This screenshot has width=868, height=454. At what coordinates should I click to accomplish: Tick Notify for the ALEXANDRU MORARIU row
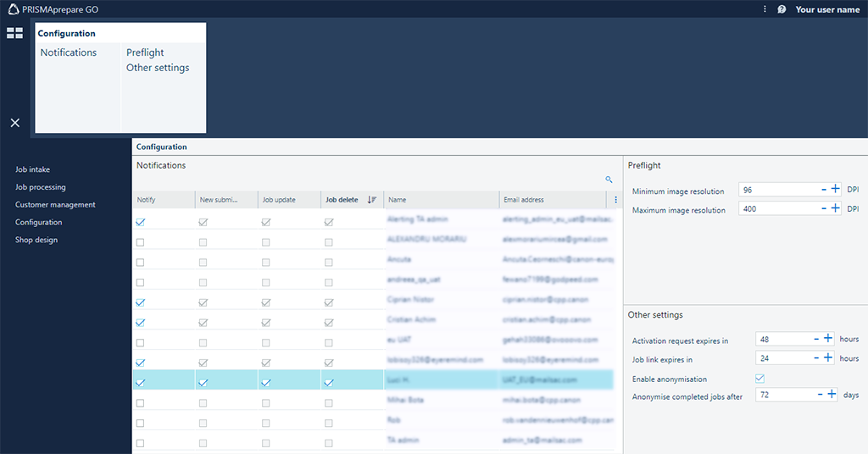pyautogui.click(x=140, y=242)
